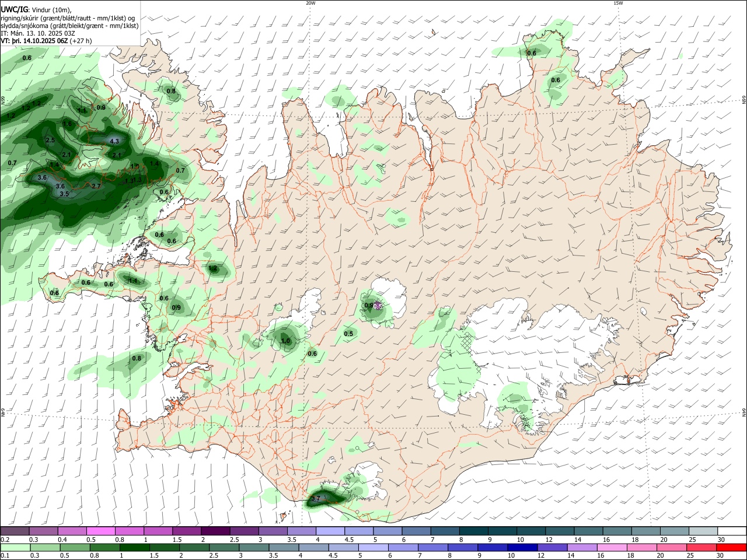747x560 pixels.
Task: Select the light pink swatch labeled 16 in lower legend
Action: [612, 547]
